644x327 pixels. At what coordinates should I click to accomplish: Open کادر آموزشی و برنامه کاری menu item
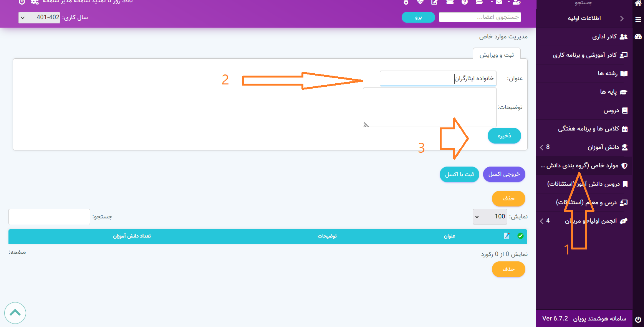(584, 55)
